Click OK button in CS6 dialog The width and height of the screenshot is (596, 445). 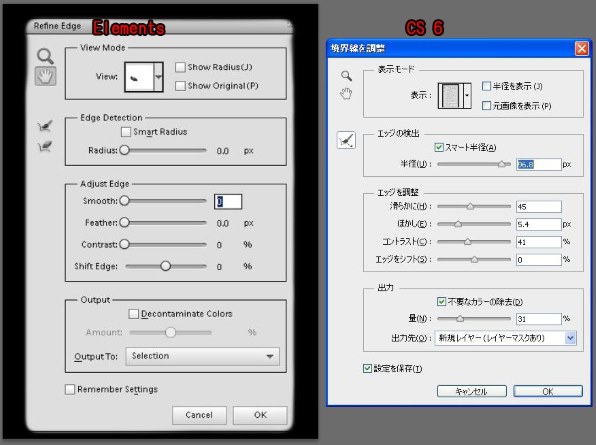[548, 391]
